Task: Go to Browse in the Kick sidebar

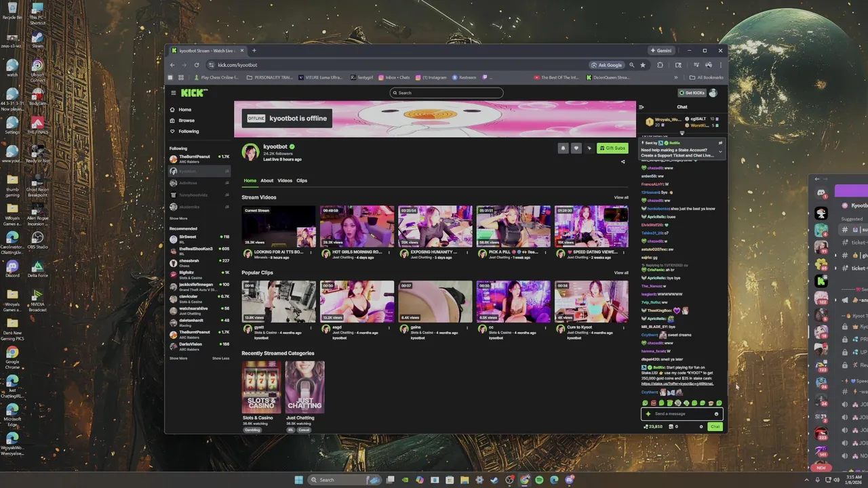Action: point(186,120)
